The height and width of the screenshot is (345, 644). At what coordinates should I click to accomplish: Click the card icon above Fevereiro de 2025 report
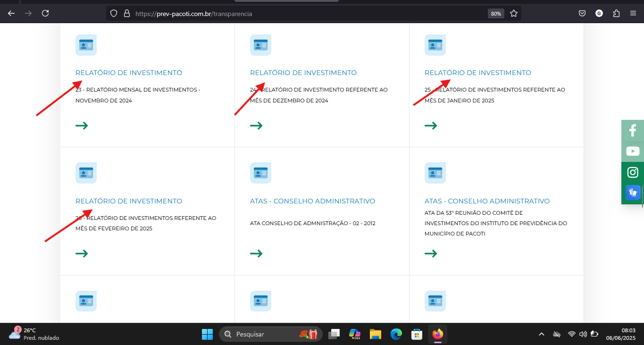pyautogui.click(x=86, y=173)
